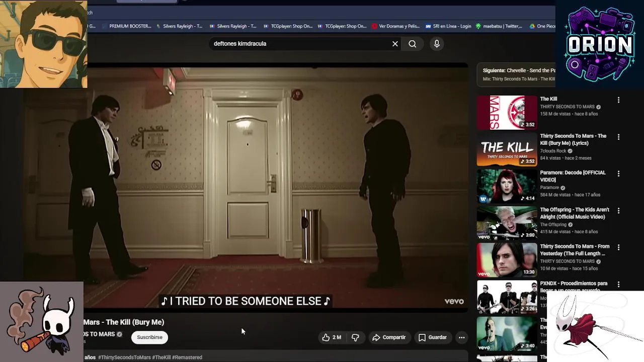Viewport: 644px width, 362px height.
Task: Click 'PXNDX - Procedimientos para' title
Action: point(574,284)
